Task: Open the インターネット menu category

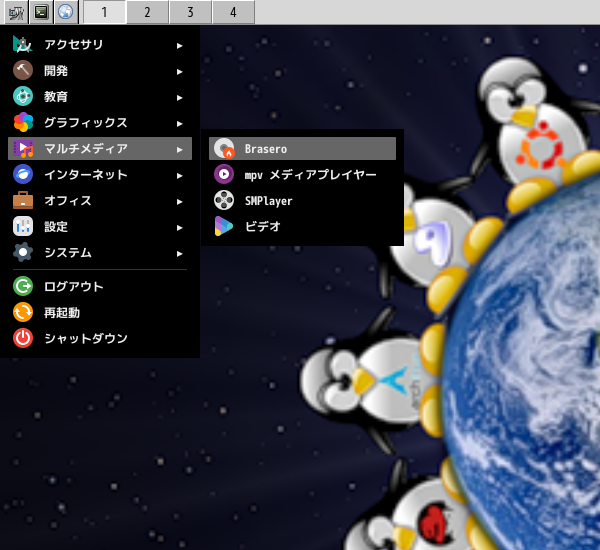Action: [100, 175]
